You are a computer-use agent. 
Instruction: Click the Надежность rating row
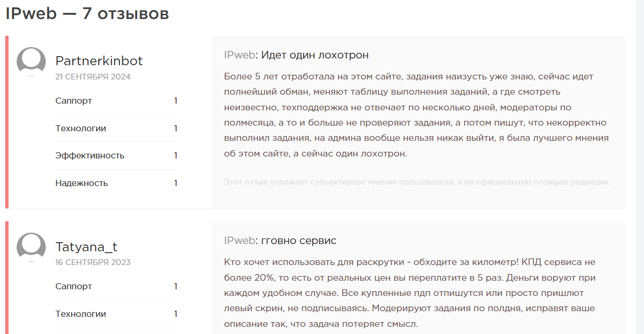click(116, 183)
